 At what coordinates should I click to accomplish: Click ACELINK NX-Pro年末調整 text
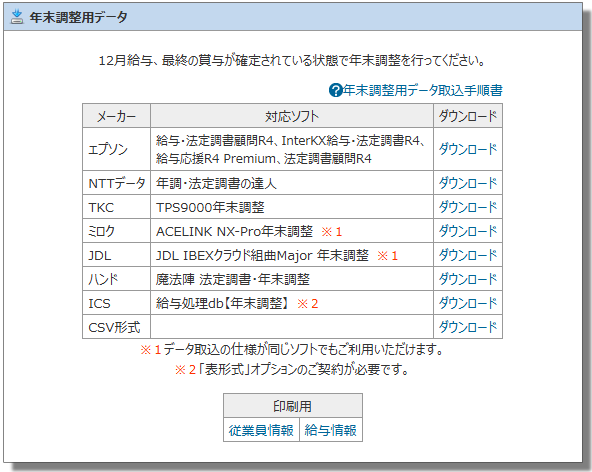click(234, 231)
